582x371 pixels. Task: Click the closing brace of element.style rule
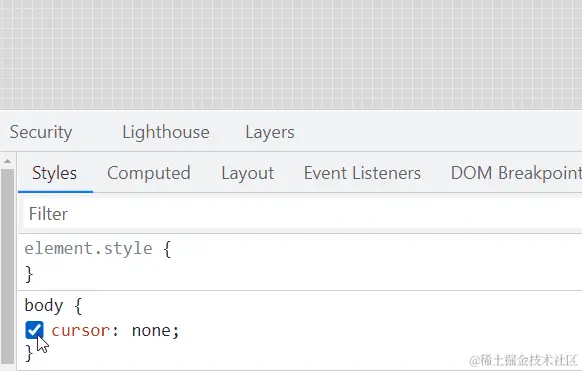tap(29, 275)
